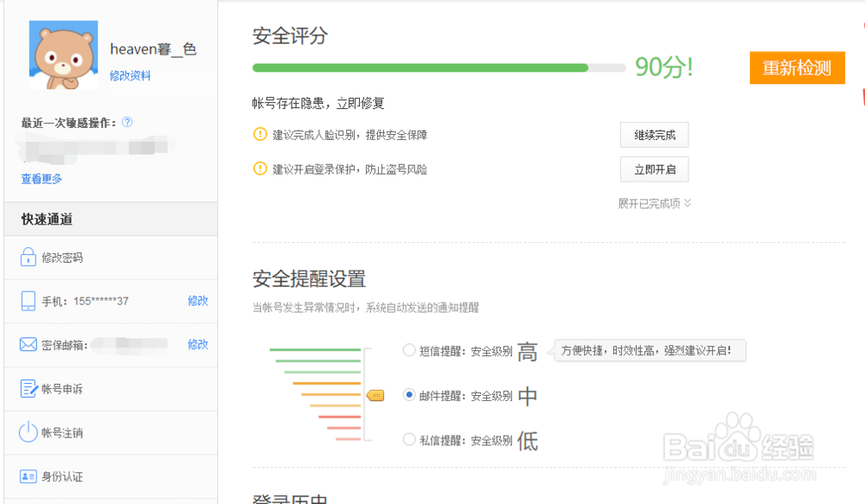Expand the 展开已完成项 list
The image size is (865, 504).
655,204
